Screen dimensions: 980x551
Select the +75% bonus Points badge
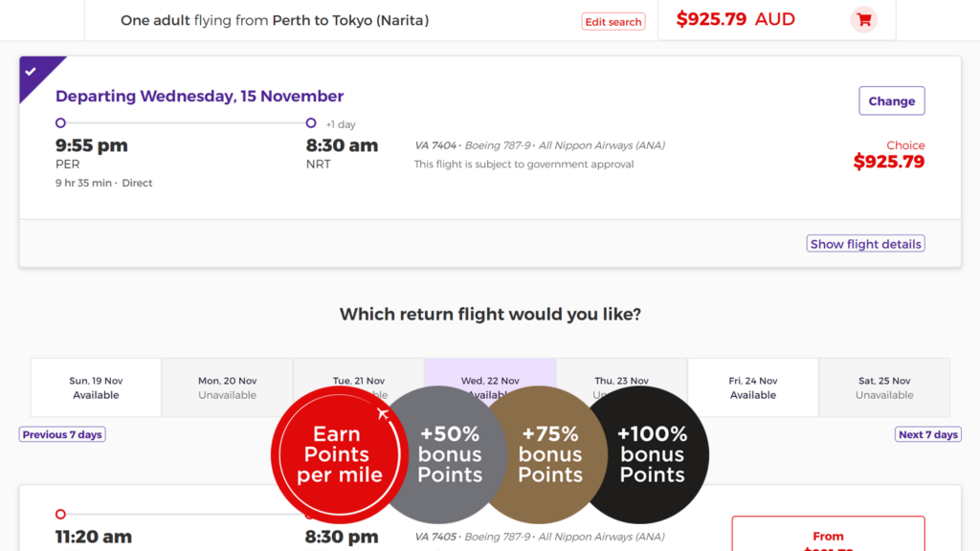pyautogui.click(x=548, y=455)
